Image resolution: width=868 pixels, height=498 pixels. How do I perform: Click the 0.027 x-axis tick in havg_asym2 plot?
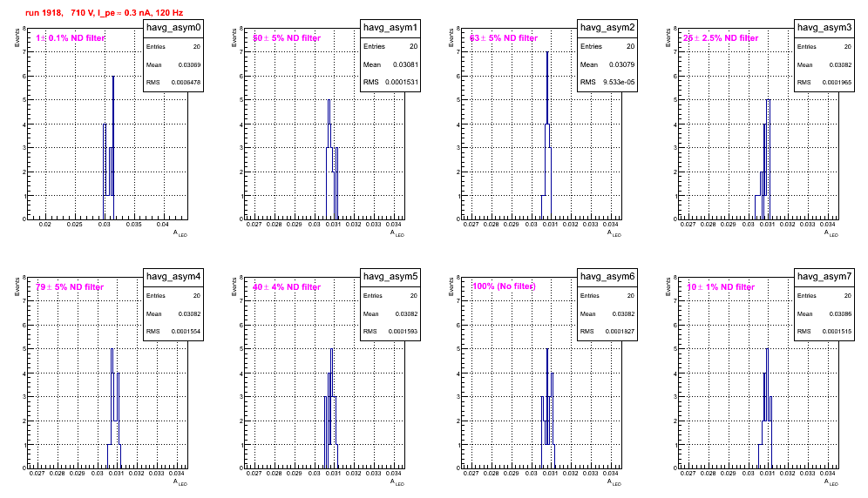pos(471,225)
